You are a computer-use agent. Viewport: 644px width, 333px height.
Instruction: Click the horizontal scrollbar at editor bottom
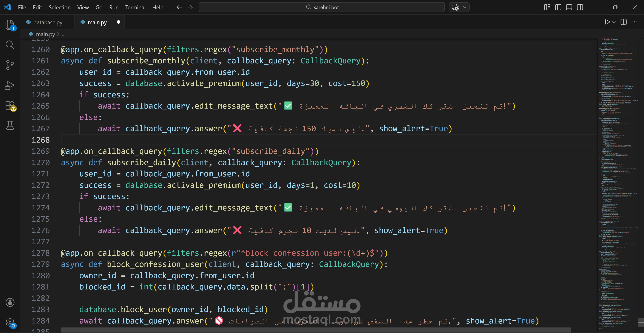point(316,330)
